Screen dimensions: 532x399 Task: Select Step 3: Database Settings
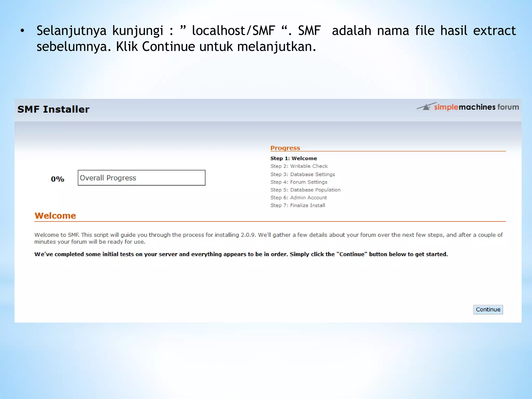pos(303,174)
